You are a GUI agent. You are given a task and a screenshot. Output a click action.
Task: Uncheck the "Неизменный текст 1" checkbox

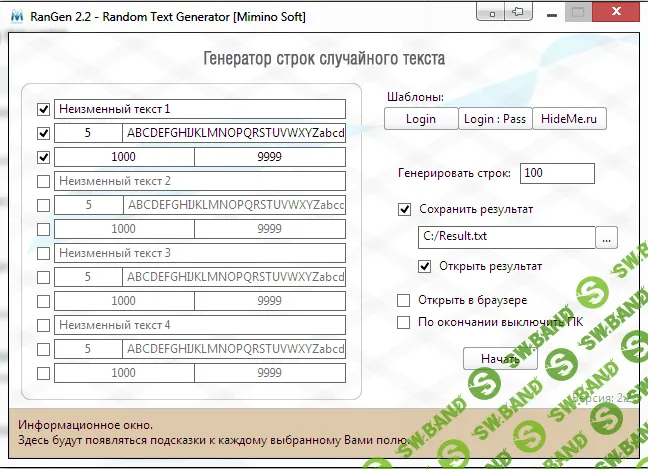(x=43, y=110)
